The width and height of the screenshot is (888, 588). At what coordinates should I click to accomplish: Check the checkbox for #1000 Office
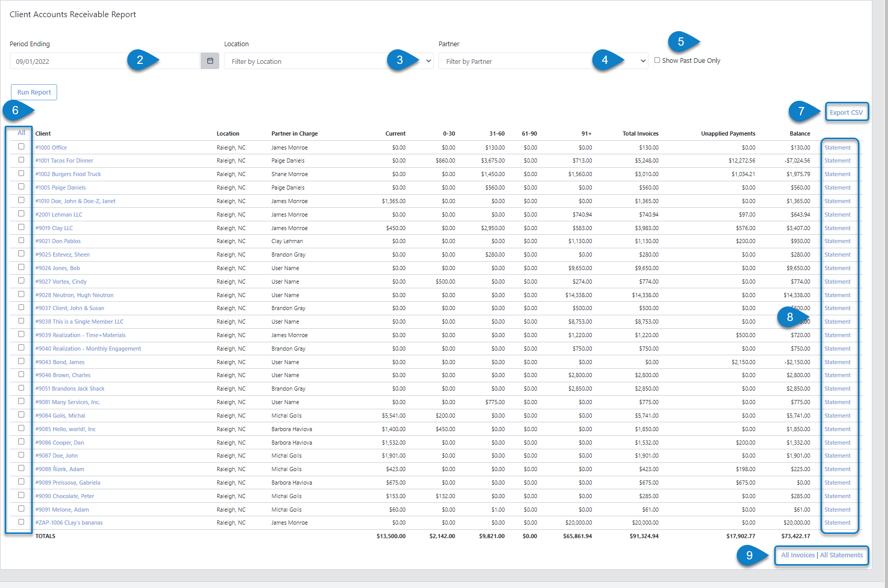tap(21, 146)
